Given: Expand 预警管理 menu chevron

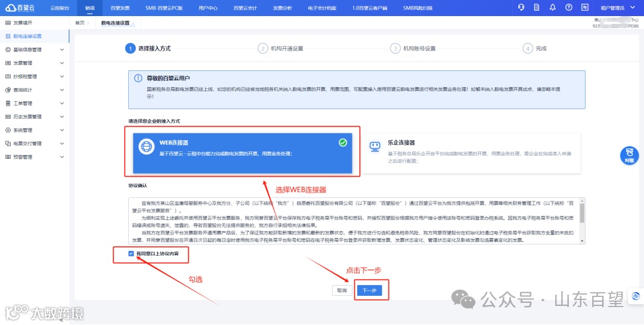Looking at the screenshot, I should 62,157.
